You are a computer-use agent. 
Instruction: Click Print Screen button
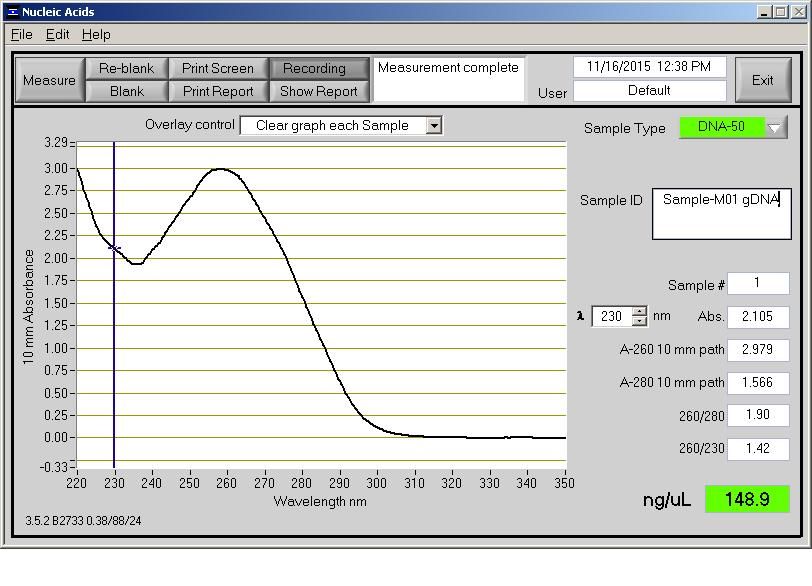point(218,68)
